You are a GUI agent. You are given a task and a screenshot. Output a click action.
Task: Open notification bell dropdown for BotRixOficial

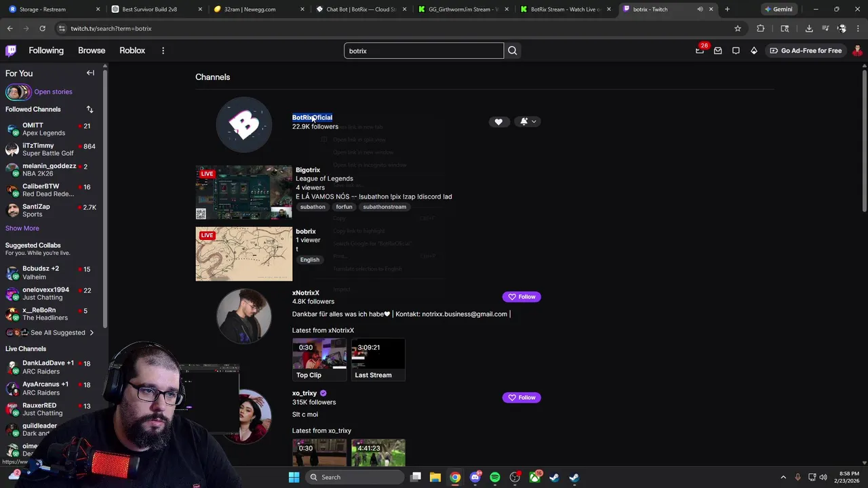coord(528,122)
